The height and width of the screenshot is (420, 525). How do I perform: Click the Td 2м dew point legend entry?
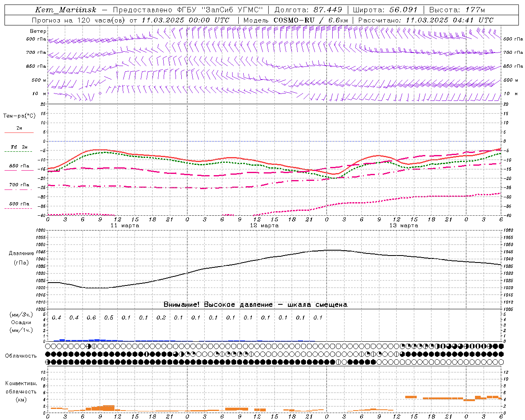coord(19,147)
